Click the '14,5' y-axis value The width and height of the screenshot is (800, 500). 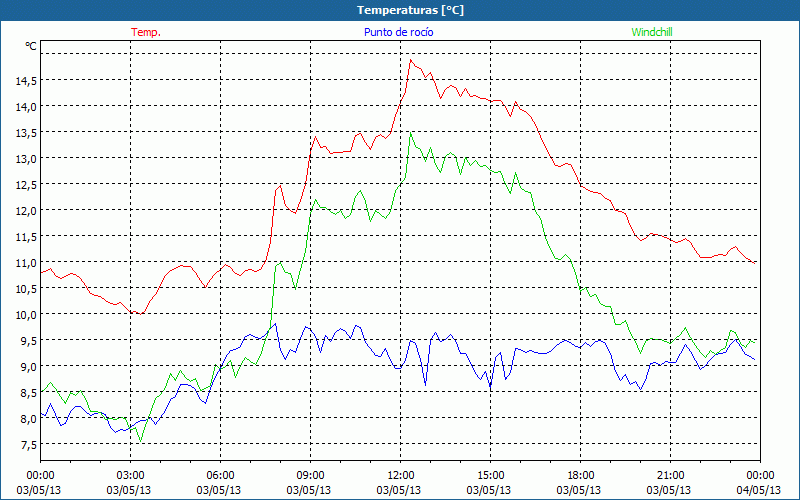pos(26,80)
